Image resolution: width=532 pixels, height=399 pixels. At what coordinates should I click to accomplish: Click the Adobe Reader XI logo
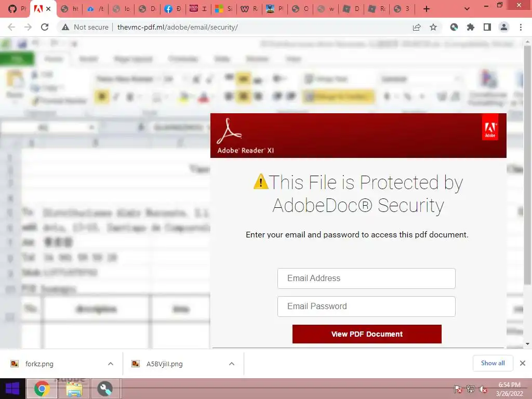pos(245,136)
